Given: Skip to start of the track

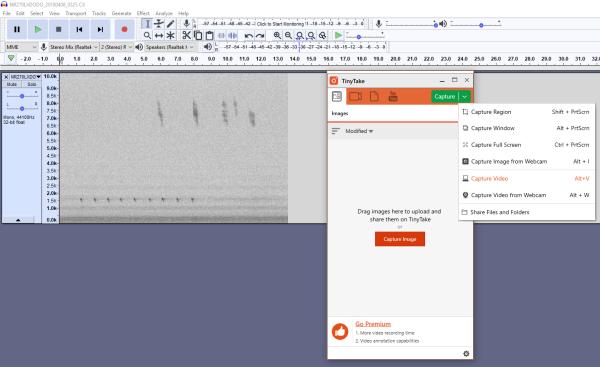Looking at the screenshot, I should [79, 29].
